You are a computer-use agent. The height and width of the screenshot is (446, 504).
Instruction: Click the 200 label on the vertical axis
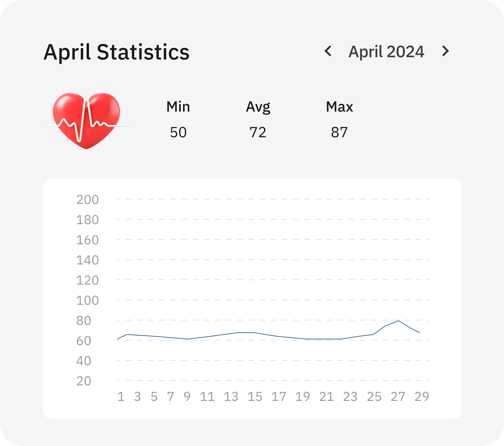coord(87,200)
